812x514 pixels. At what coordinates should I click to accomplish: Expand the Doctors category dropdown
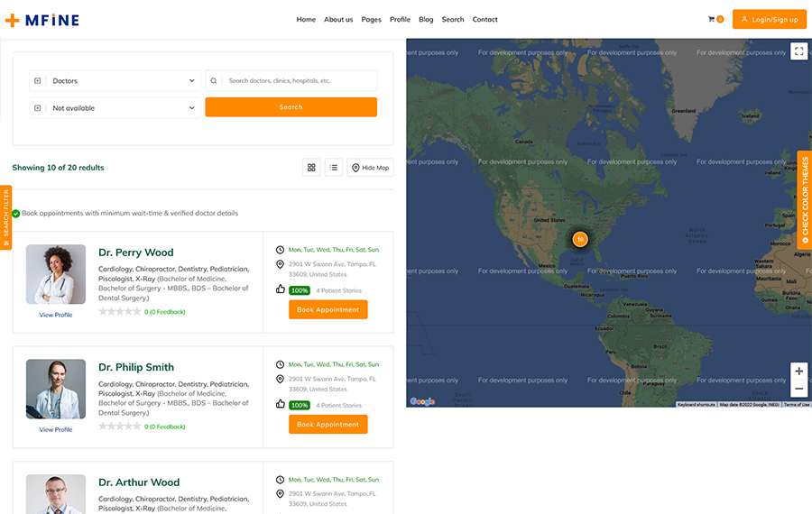[115, 81]
